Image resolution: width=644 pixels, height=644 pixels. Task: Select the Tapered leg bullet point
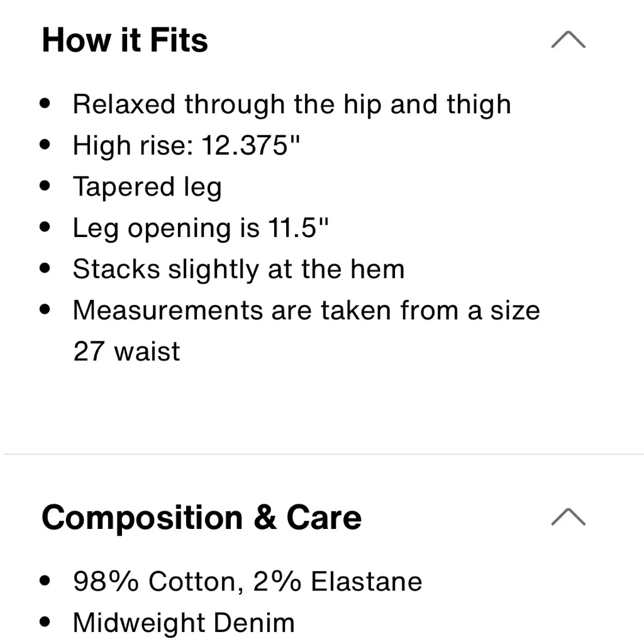[147, 186]
